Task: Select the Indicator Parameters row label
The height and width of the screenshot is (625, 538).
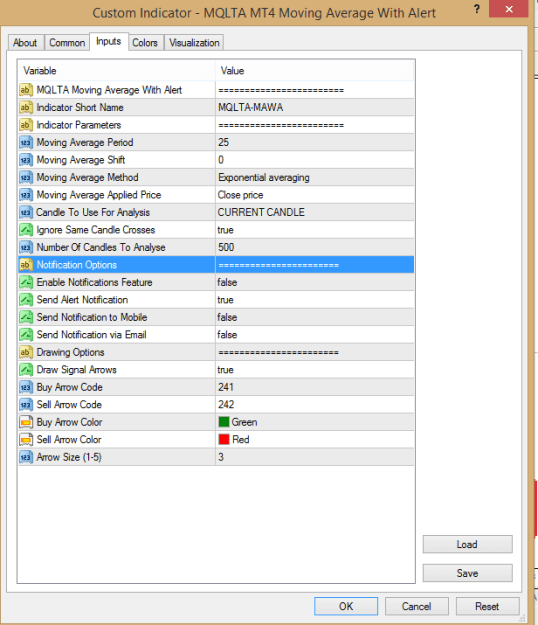Action: click(79, 125)
